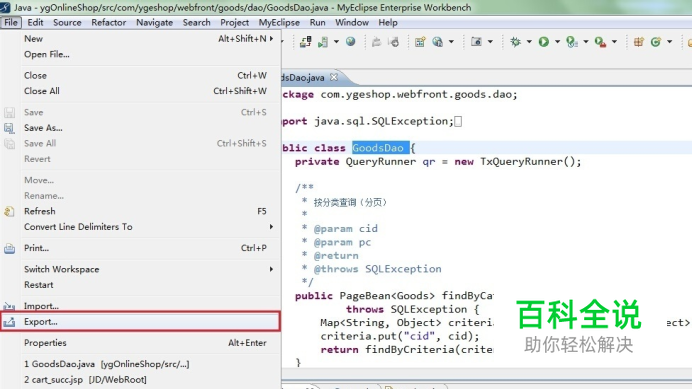Open Properties from the File menu

(140, 343)
